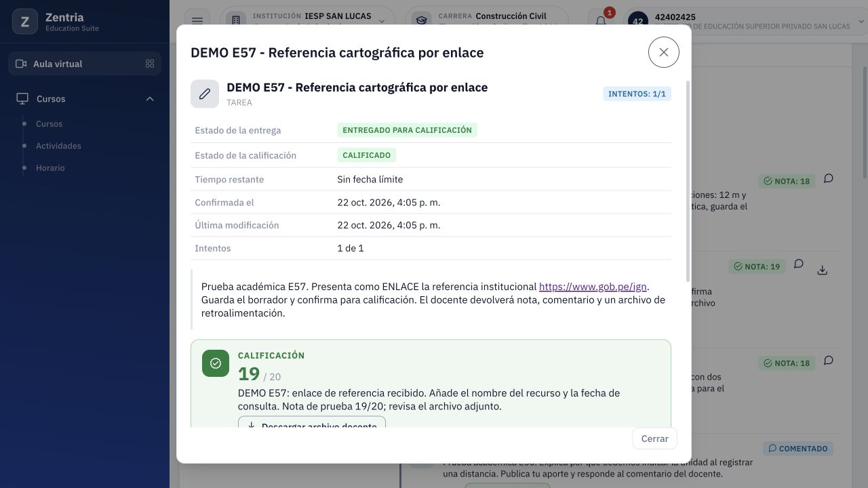Open the https://www.gob.pe/ign link
The width and height of the screenshot is (868, 488).
coord(593,287)
